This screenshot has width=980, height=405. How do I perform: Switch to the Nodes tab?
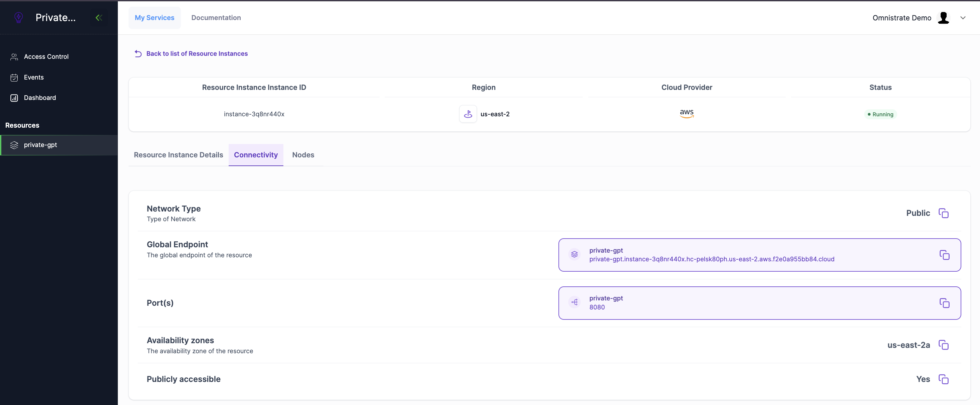tap(303, 155)
